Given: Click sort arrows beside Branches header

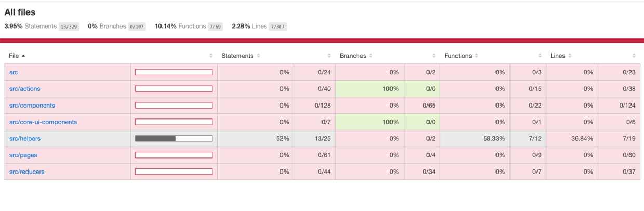Looking at the screenshot, I should click(371, 56).
